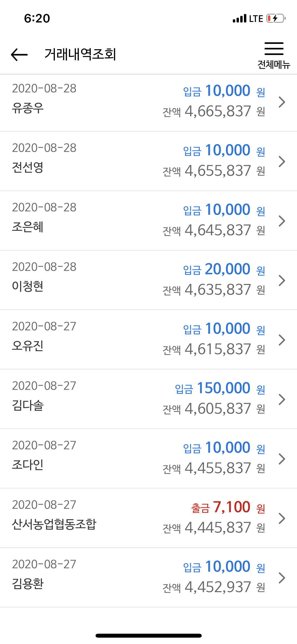Select the 김다솔 transaction row name
297x644 pixels.
[x=28, y=405]
